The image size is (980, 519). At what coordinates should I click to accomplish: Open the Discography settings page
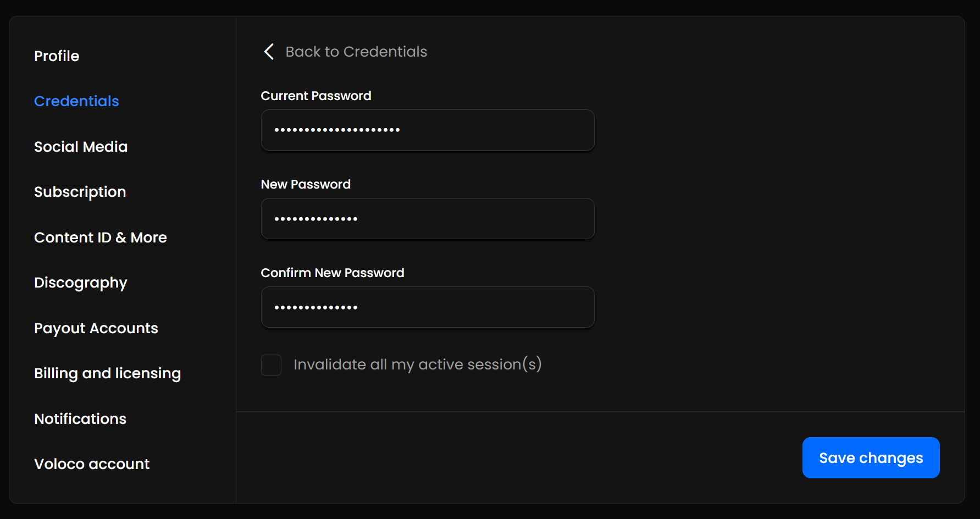coord(81,283)
